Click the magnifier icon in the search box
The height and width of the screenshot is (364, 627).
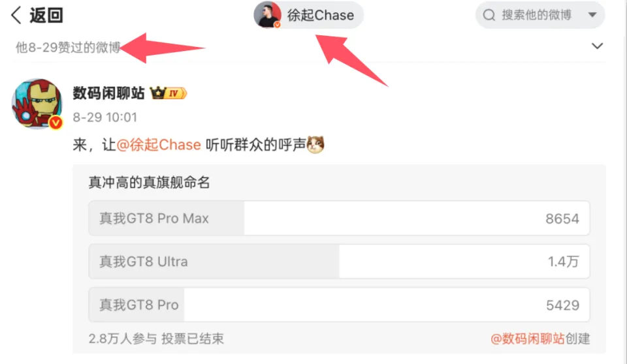(489, 15)
